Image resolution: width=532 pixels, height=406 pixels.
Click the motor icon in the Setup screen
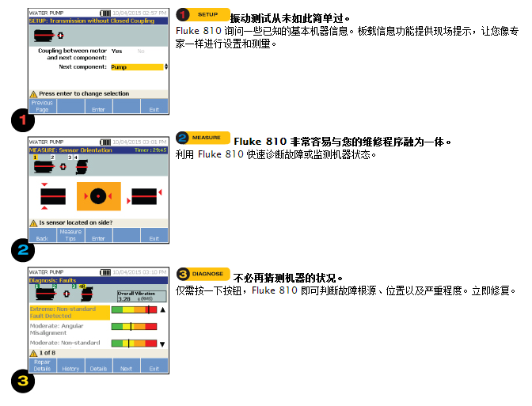[x=45, y=36]
